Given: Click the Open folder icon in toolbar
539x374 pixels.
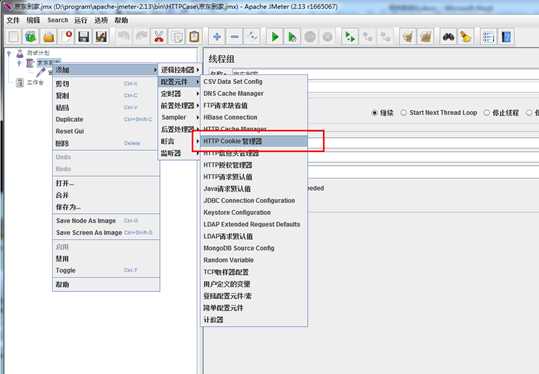Looking at the screenshot, I should (x=48, y=36).
